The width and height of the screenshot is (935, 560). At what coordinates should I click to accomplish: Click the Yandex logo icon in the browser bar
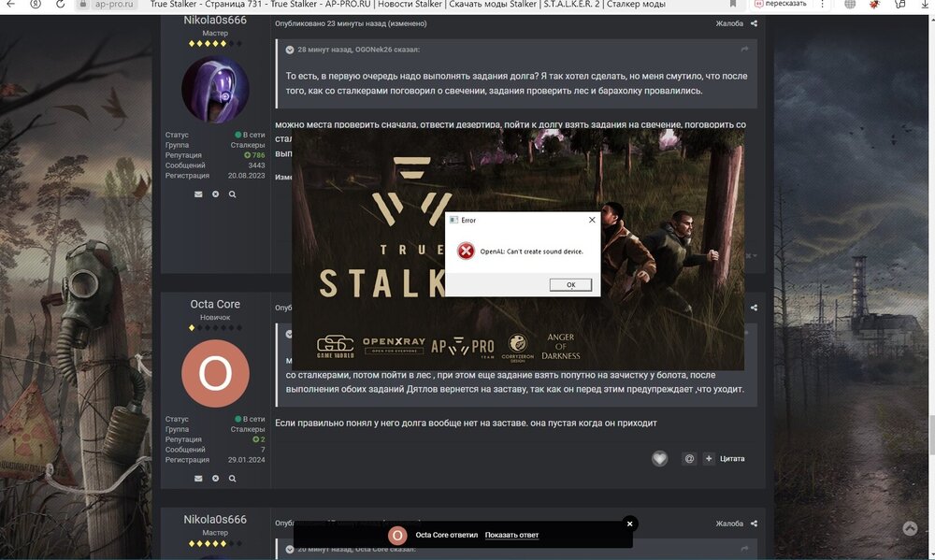tap(36, 4)
